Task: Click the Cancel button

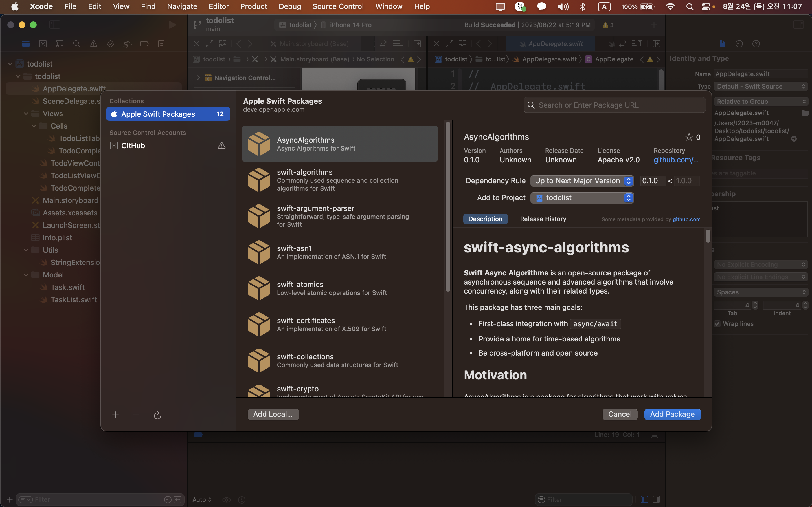Action: [620, 415]
